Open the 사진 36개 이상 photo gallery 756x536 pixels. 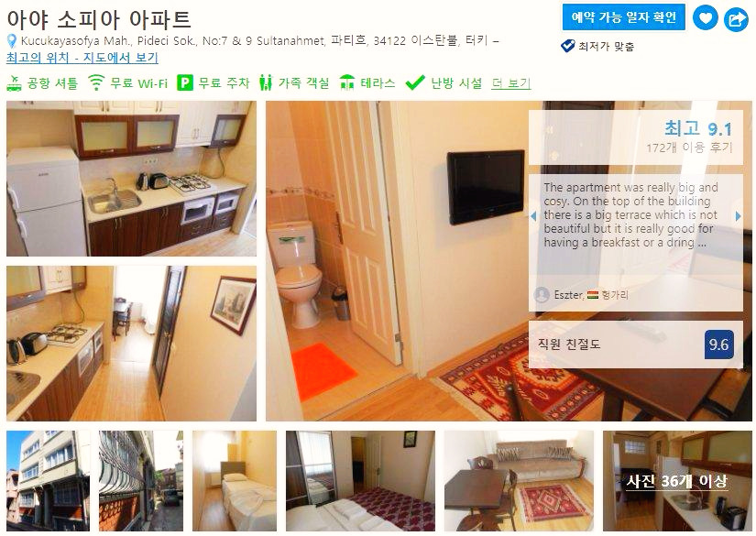click(x=677, y=481)
